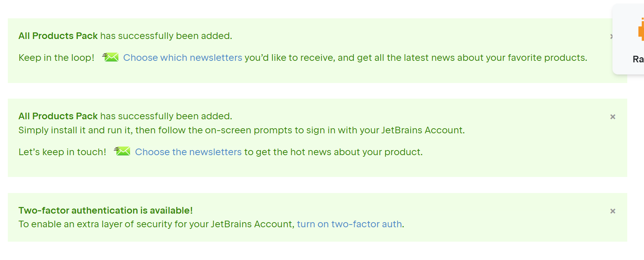Dismiss the first All Products Pack notification
The width and height of the screenshot is (644, 260).
coord(611,37)
